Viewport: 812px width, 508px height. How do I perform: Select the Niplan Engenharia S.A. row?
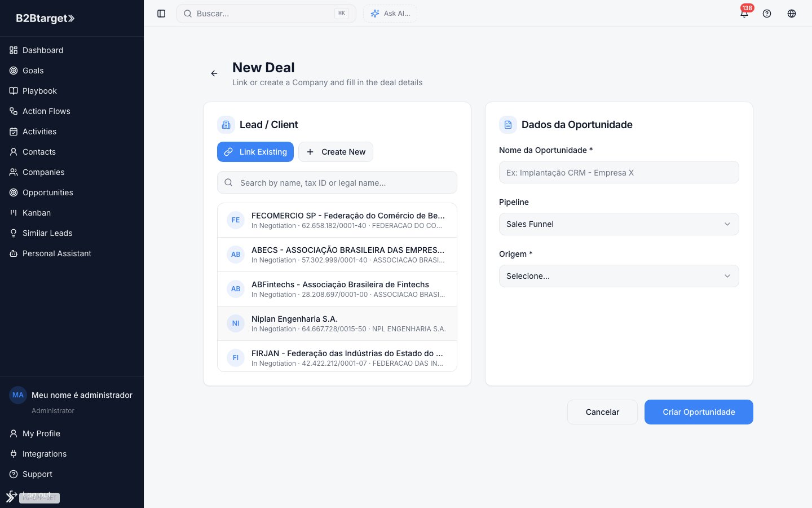click(x=337, y=323)
